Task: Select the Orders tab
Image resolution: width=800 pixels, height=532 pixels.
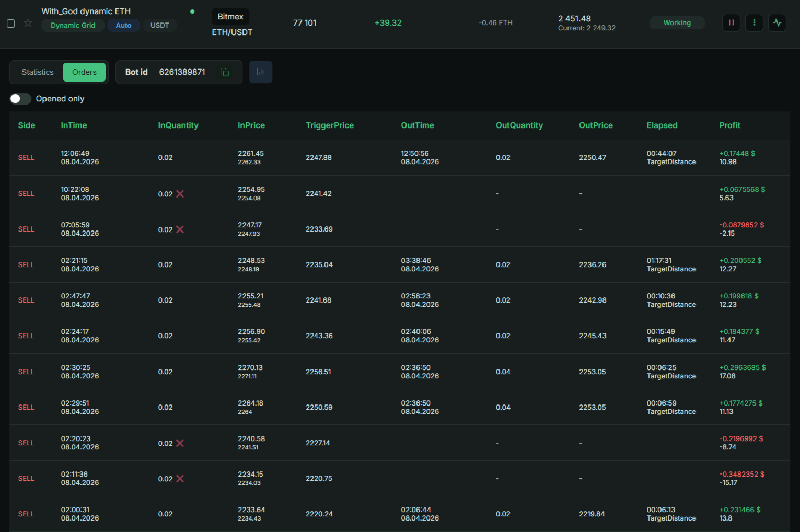Action: 84,72
